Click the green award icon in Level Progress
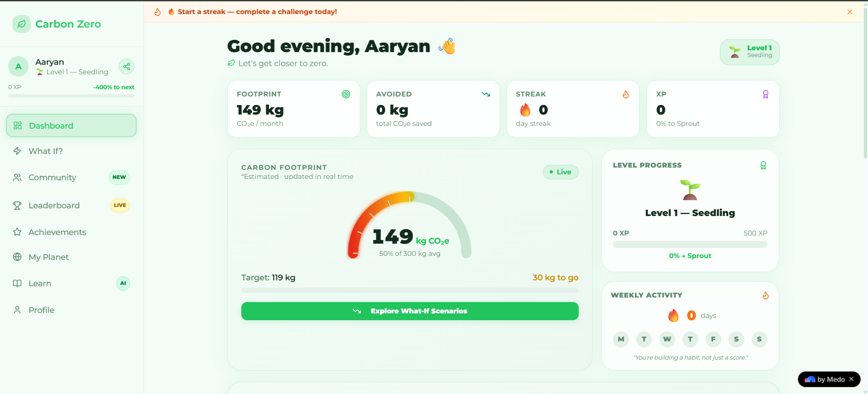This screenshot has width=868, height=394. (763, 165)
